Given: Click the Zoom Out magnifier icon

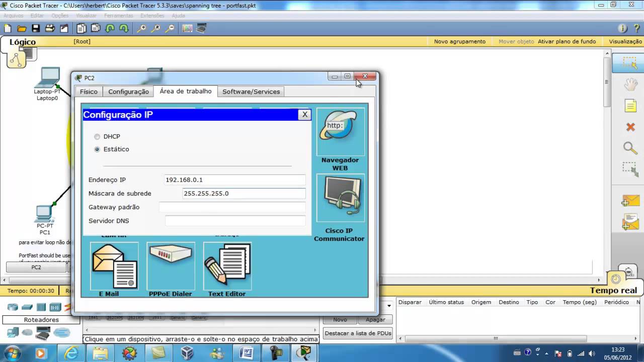Looking at the screenshot, I should click(x=170, y=29).
